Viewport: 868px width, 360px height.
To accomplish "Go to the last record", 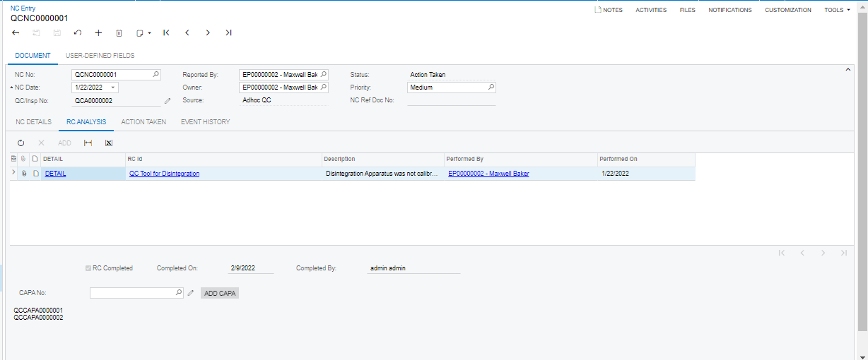I will (x=228, y=32).
